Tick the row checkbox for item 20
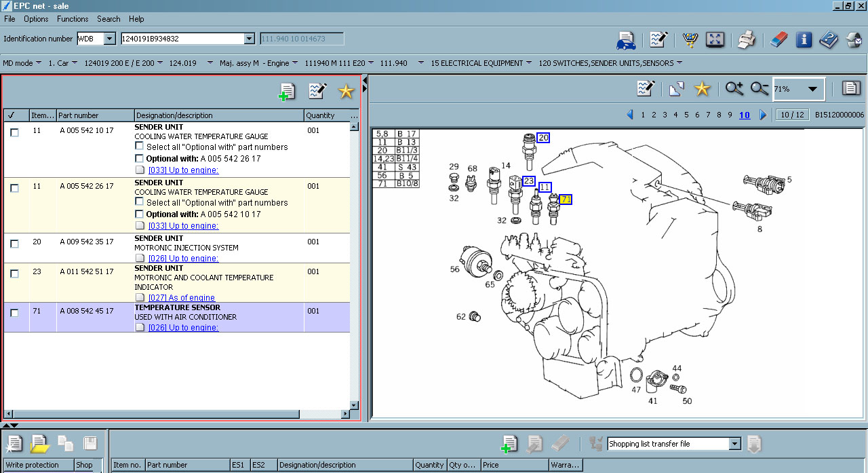This screenshot has width=868, height=473. pos(14,244)
